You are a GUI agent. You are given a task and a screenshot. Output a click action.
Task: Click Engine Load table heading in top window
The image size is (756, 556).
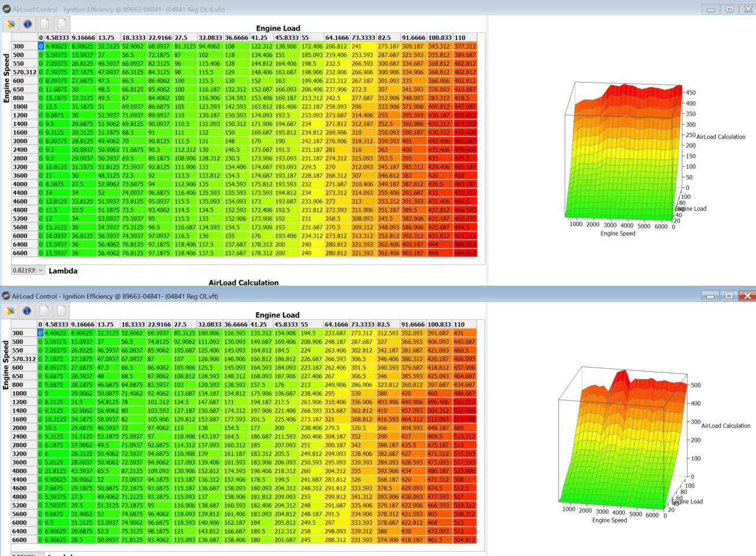[278, 28]
